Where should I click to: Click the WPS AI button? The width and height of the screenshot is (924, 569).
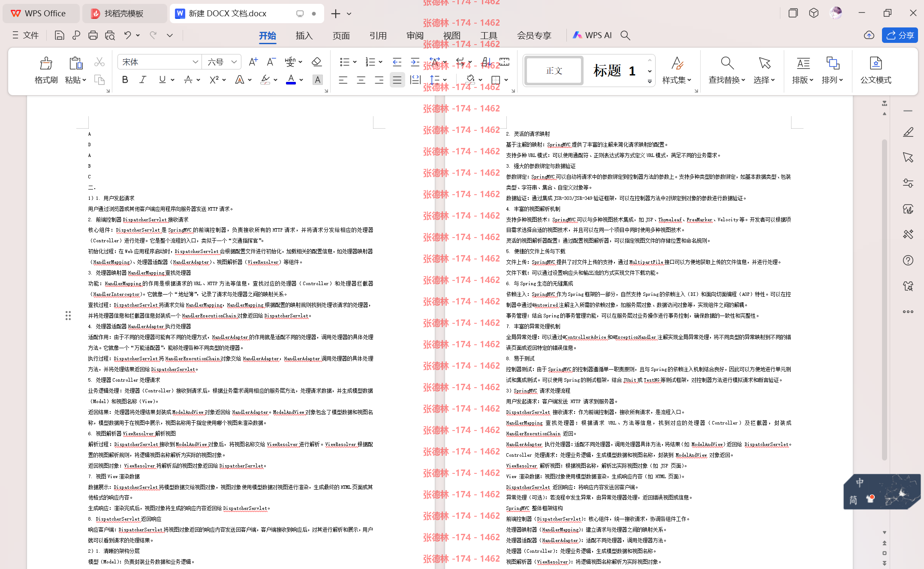(x=592, y=35)
